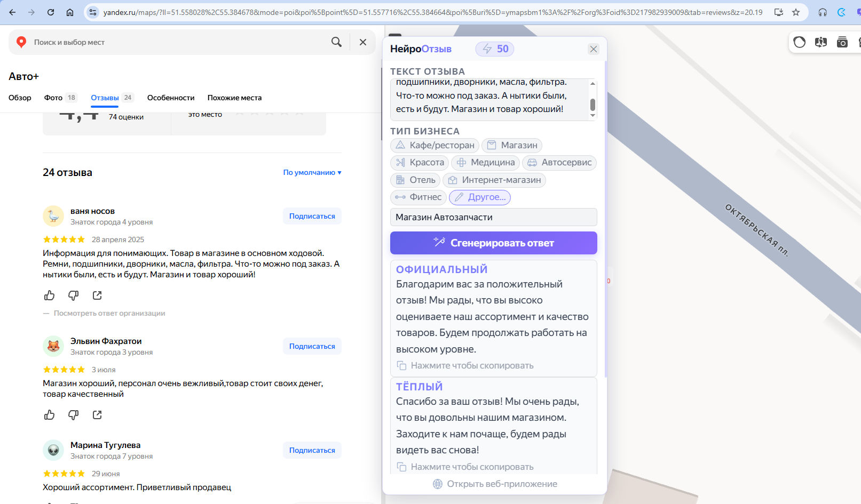Click the install app icon in address bar
This screenshot has width=861, height=504.
click(x=779, y=12)
